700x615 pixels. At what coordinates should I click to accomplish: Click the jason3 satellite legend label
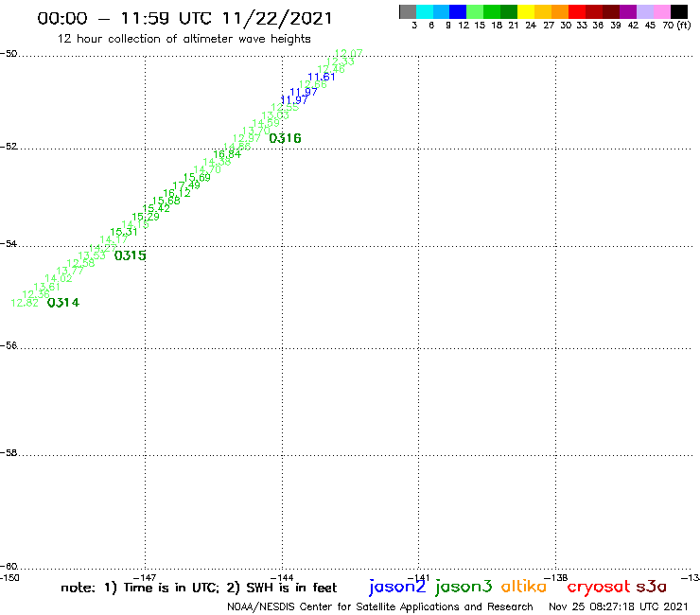pos(464,587)
